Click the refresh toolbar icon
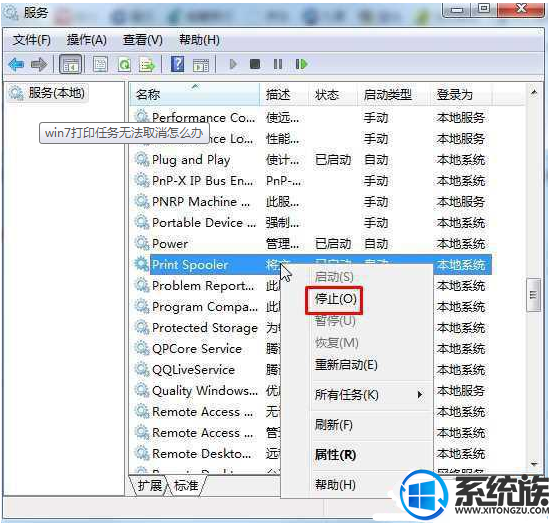 (x=124, y=64)
